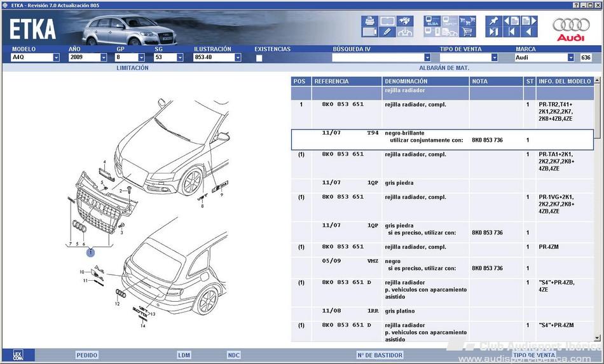604x364 pixels.
Task: Select the row with info 'PR-1VG+2K1'
Action: pos(443,207)
